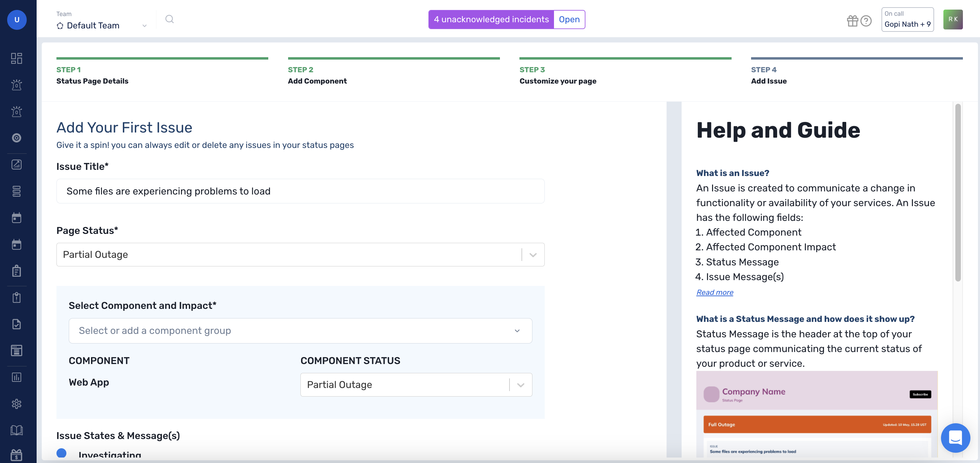Image resolution: width=980 pixels, height=463 pixels.
Task: Open the Dashboard from the sidebar
Action: coord(17,58)
